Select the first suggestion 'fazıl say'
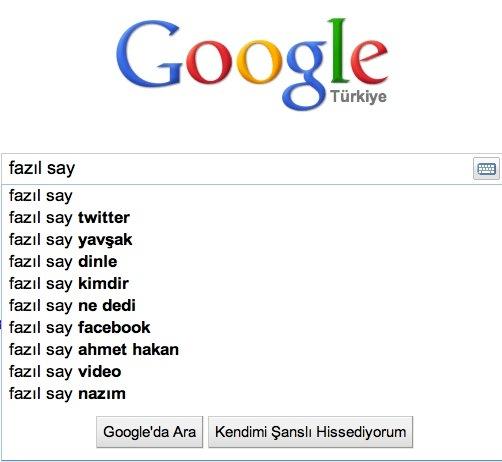The width and height of the screenshot is (502, 462). (x=251, y=196)
